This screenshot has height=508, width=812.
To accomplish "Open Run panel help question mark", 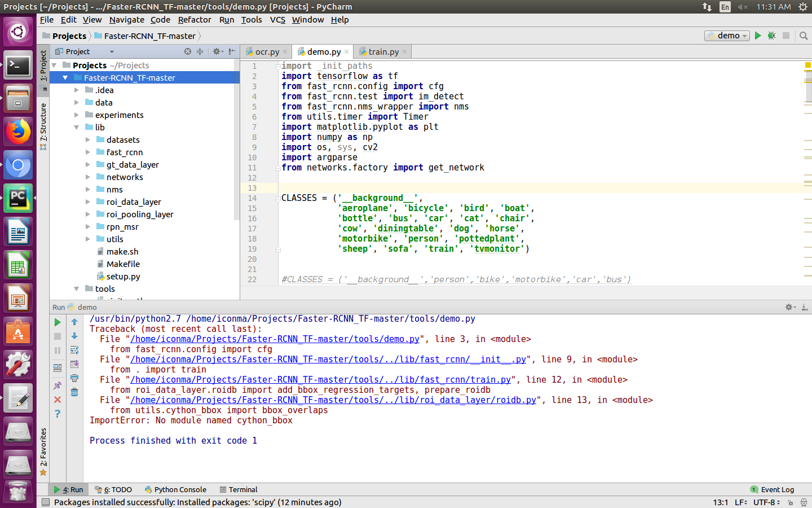I will click(58, 414).
